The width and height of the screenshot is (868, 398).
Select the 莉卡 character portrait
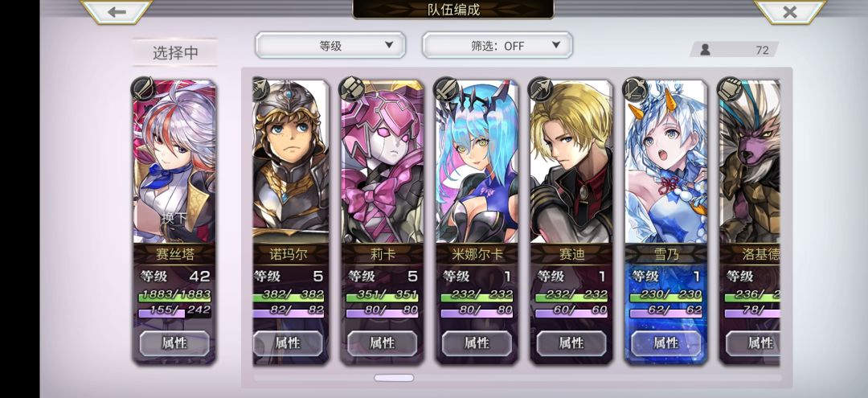[383, 162]
